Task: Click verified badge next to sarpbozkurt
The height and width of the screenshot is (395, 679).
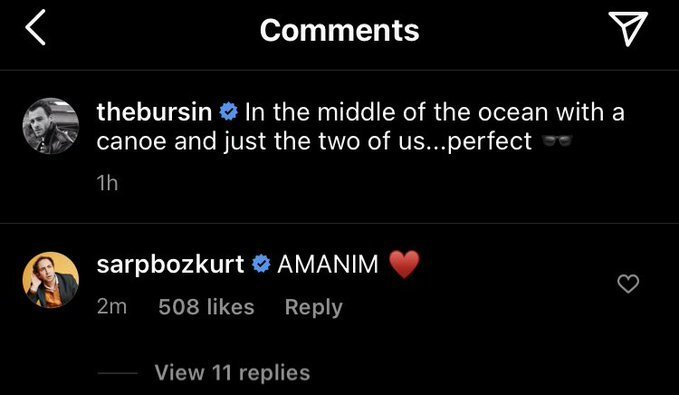Action: click(261, 264)
